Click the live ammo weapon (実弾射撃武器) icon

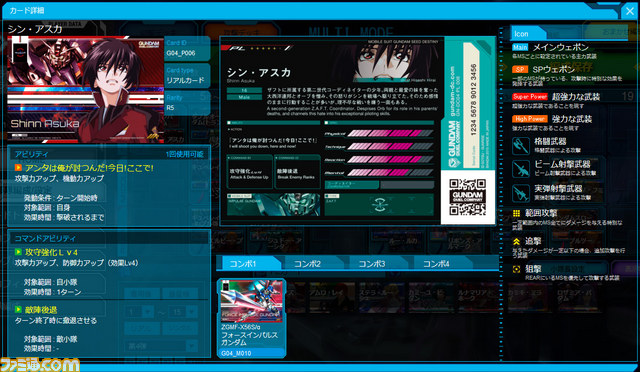[521, 193]
